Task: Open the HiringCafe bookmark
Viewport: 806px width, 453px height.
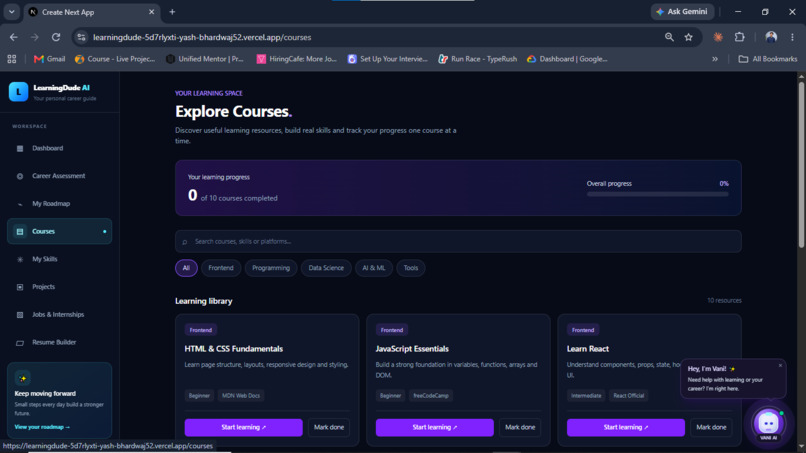Action: click(297, 59)
